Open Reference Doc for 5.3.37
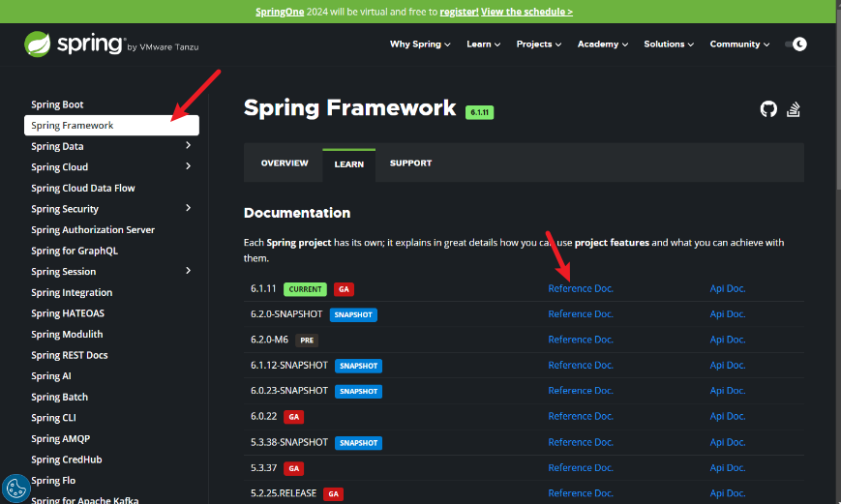The height and width of the screenshot is (504, 841). tap(581, 468)
